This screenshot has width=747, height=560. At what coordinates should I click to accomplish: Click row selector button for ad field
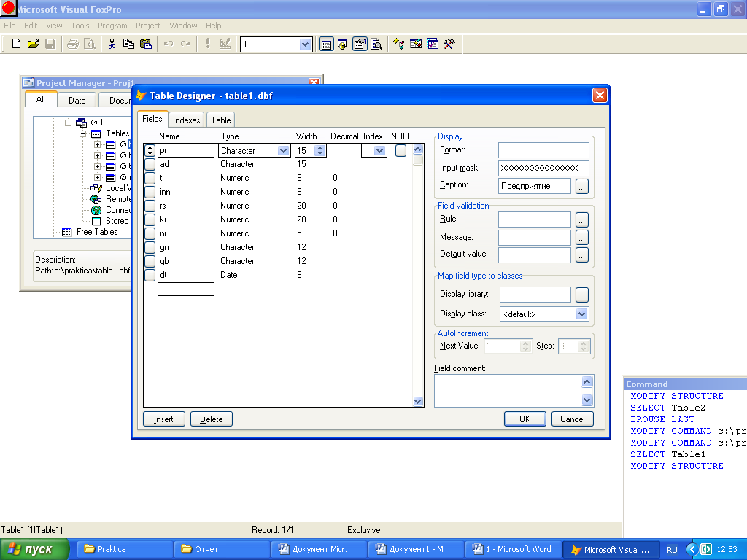point(150,164)
